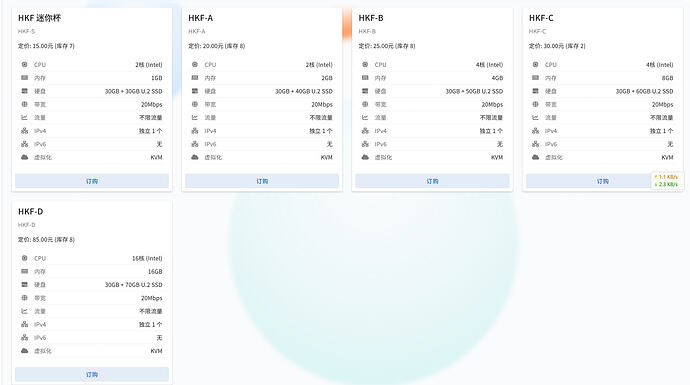Click the HKF-S subtitle label

click(26, 31)
